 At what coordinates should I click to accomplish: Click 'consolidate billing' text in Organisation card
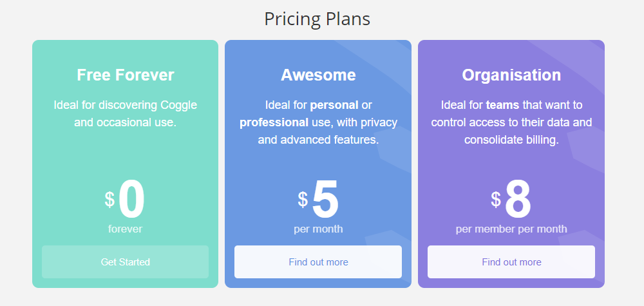click(511, 139)
